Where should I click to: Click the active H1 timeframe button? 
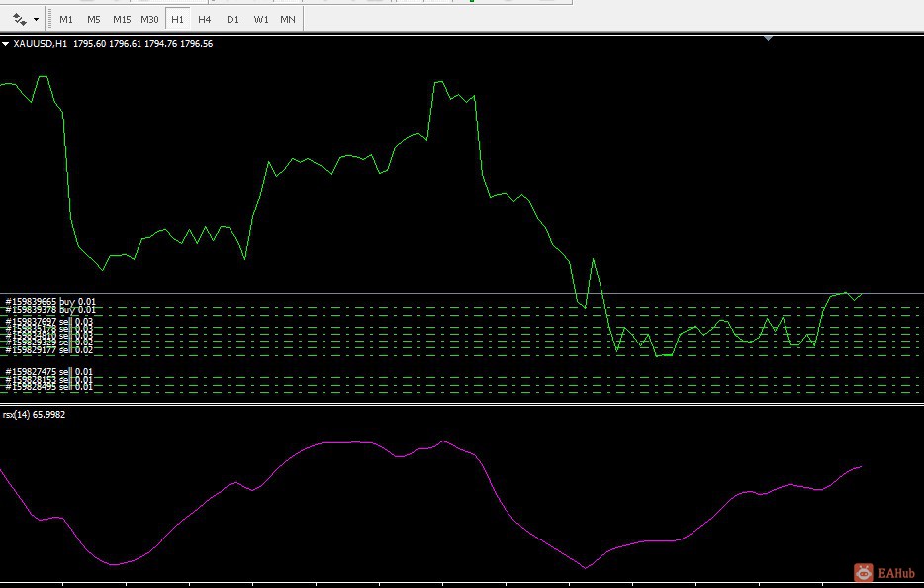[x=177, y=20]
